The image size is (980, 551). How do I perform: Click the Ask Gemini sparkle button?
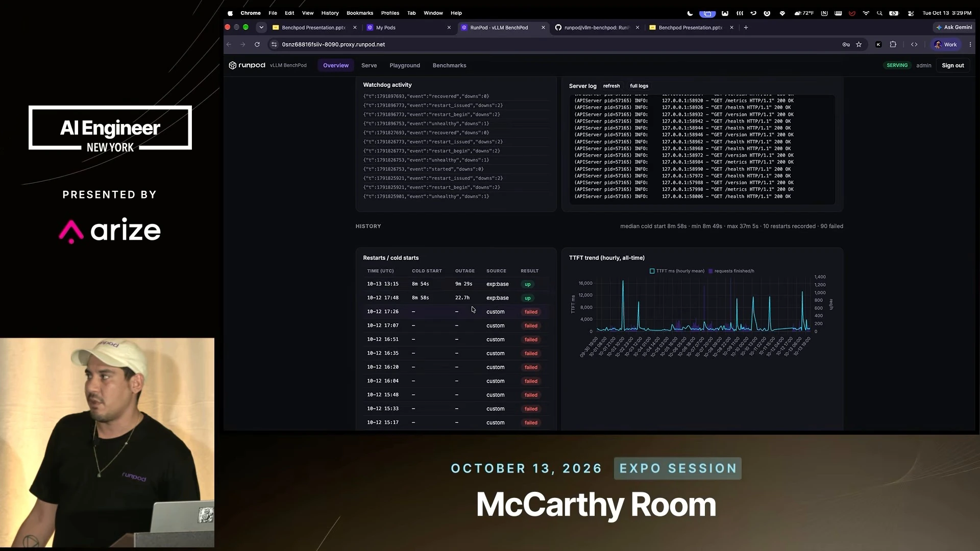[x=954, y=28]
